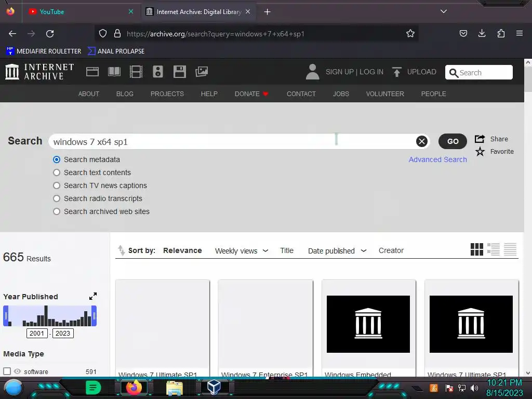Open the BLOG menu item

point(125,94)
